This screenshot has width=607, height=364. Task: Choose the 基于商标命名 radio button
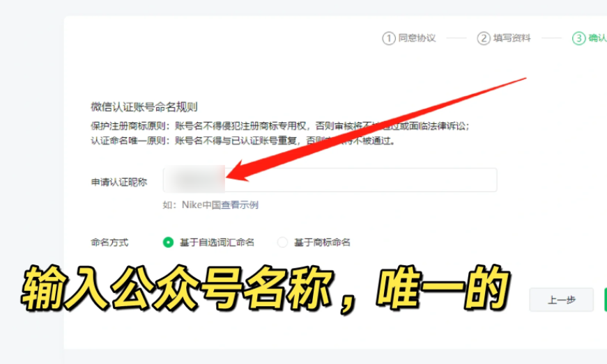click(x=282, y=242)
